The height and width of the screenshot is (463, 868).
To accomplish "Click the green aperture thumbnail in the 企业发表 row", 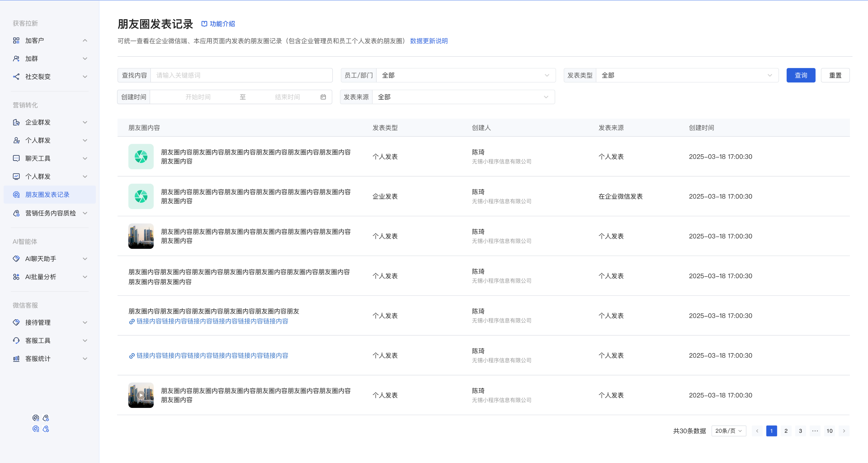I will point(141,196).
